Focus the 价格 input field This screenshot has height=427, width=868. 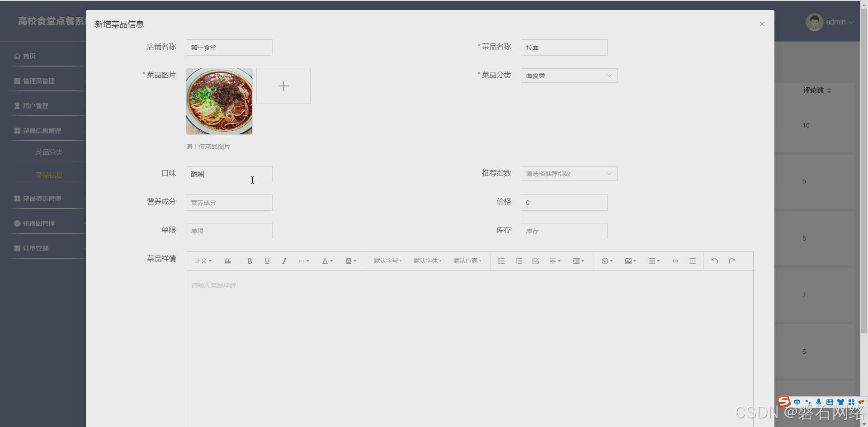pos(564,203)
